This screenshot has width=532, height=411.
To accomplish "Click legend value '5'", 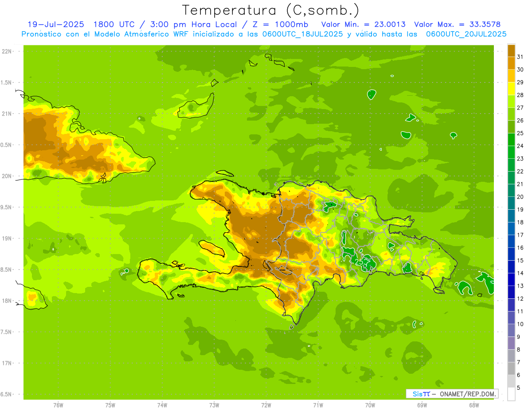I will (519, 388).
